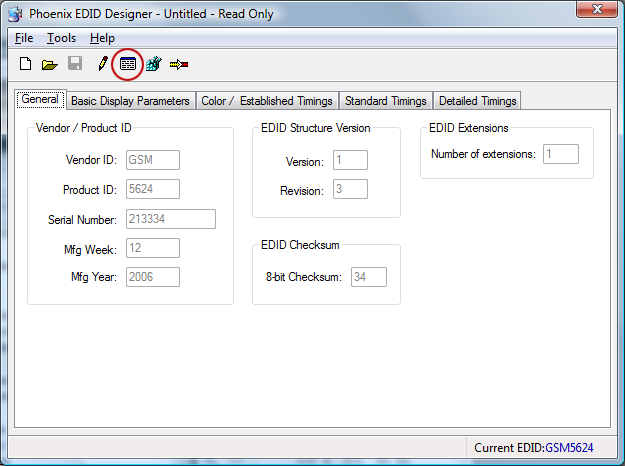Image resolution: width=625 pixels, height=466 pixels.
Task: Click the 'Number of extensions:' label
Action: tap(483, 154)
